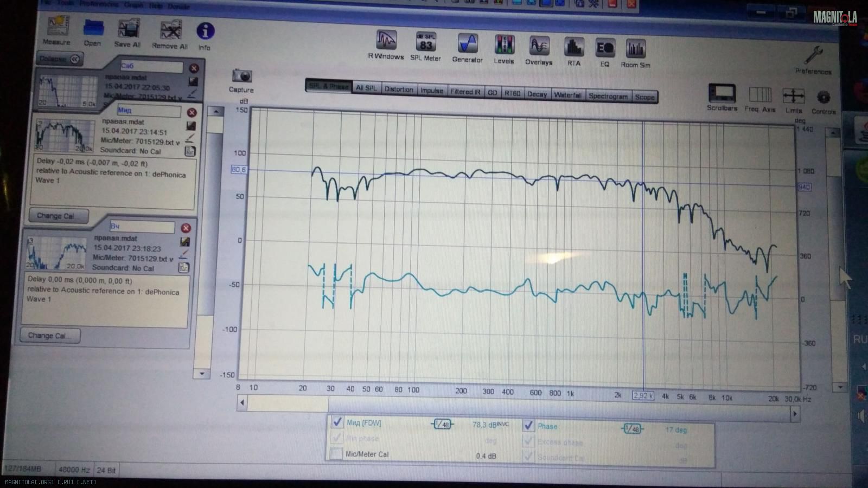Toggle the Мид [FDW] trace checkbox
This screenshot has width=868, height=488.
337,422
